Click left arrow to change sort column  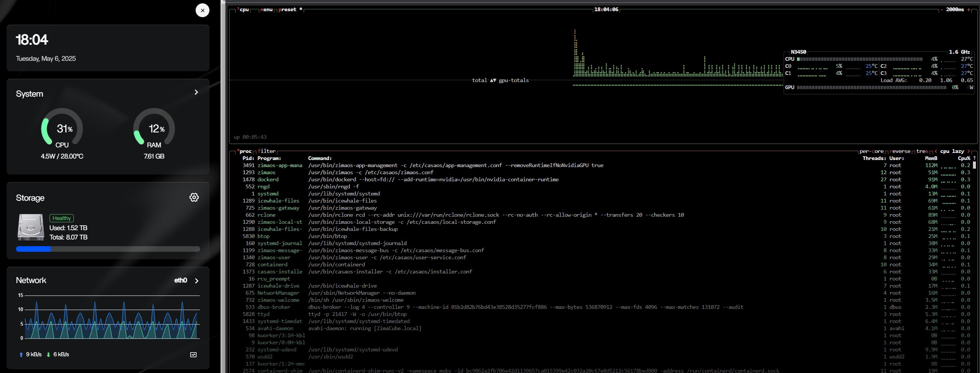click(936, 151)
